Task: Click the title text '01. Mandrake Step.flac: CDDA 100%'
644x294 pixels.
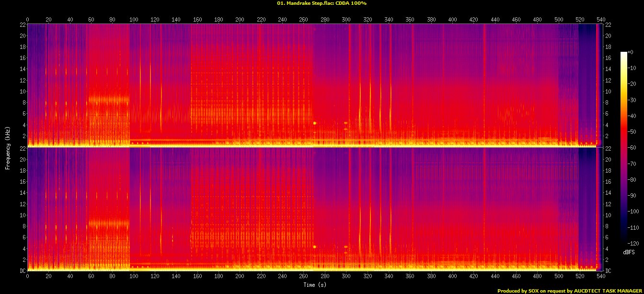Action: pyautogui.click(x=322, y=3)
